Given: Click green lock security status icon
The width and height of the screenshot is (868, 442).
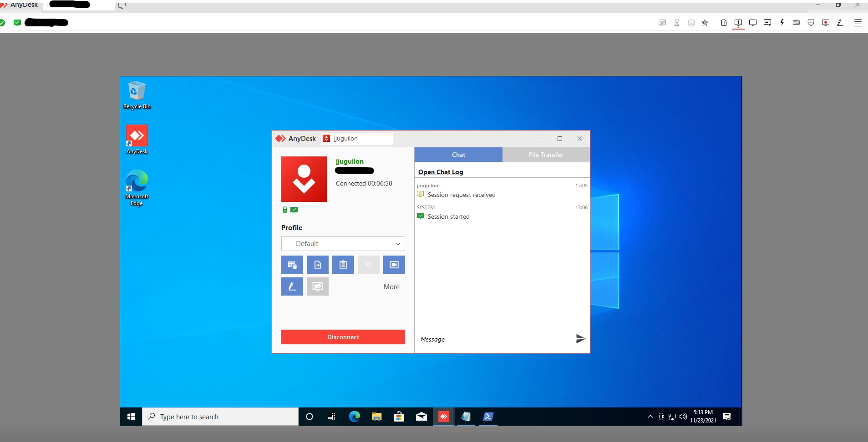Looking at the screenshot, I should [285, 210].
